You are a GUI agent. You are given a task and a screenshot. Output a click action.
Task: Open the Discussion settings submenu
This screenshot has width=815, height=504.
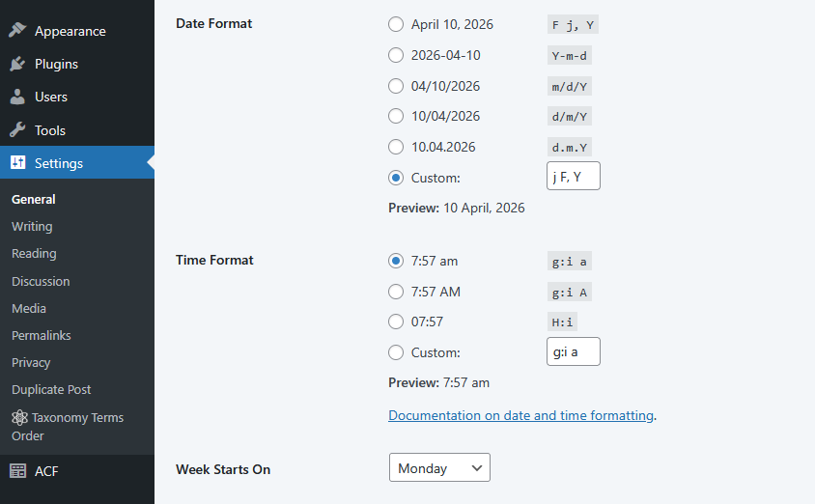41,282
